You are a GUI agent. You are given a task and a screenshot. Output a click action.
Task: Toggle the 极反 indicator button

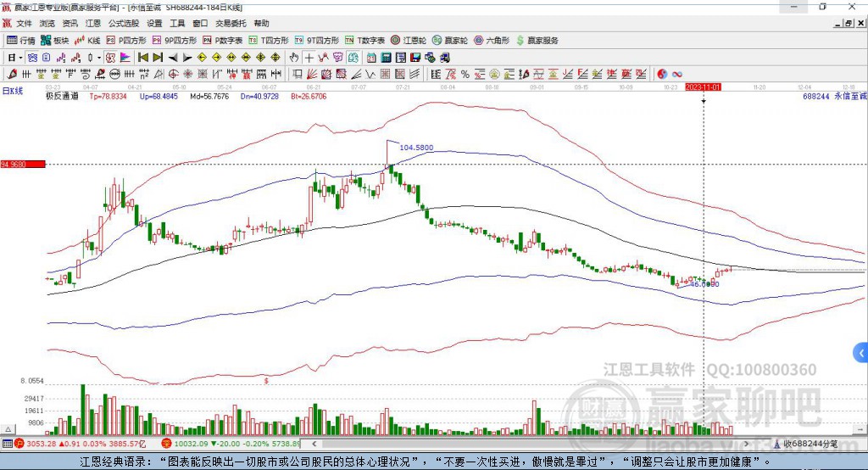[110, 58]
